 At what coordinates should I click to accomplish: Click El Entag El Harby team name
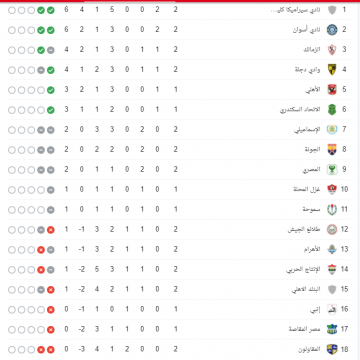(x=303, y=269)
